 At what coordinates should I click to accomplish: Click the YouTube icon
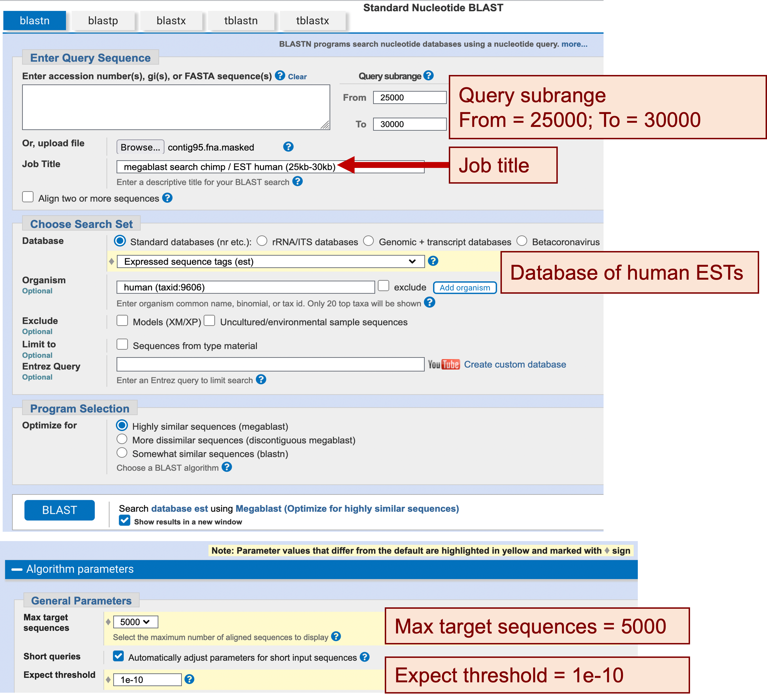[444, 364]
